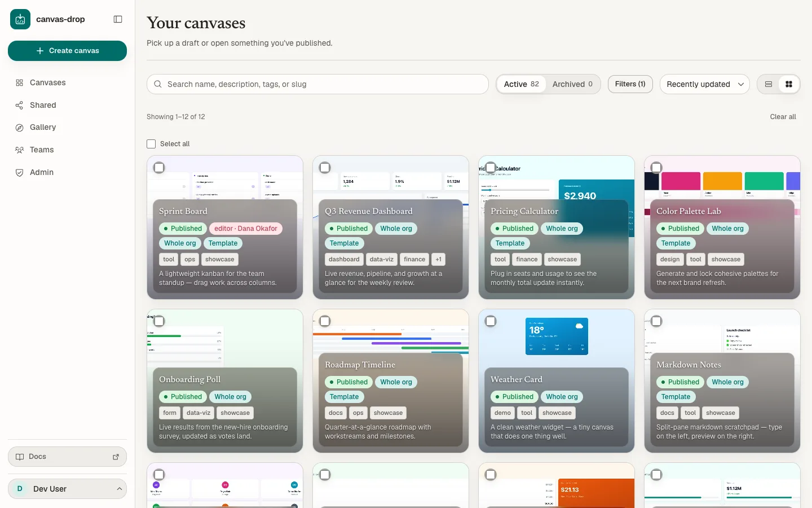Click the external link icon beside Docs
The image size is (812, 508).
click(x=116, y=457)
